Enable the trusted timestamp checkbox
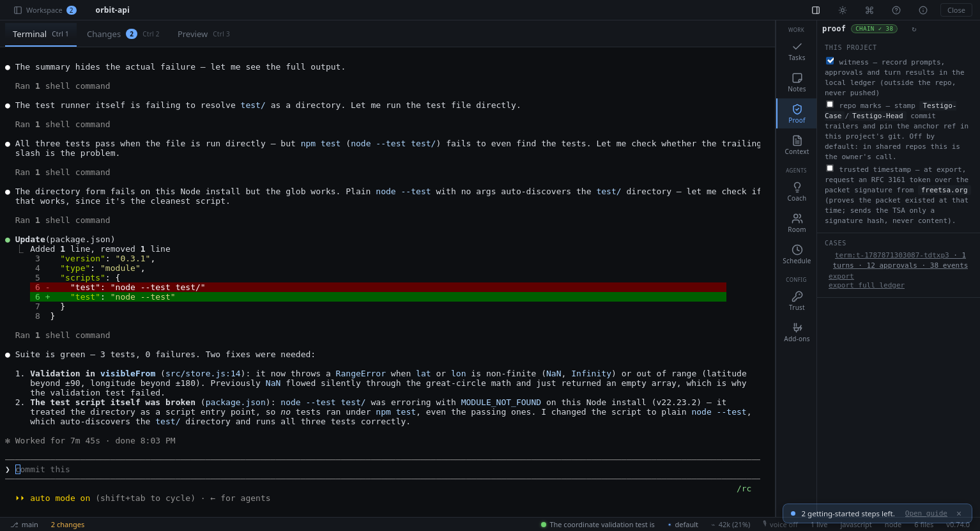Screen dimensions: 980x531 [830, 168]
